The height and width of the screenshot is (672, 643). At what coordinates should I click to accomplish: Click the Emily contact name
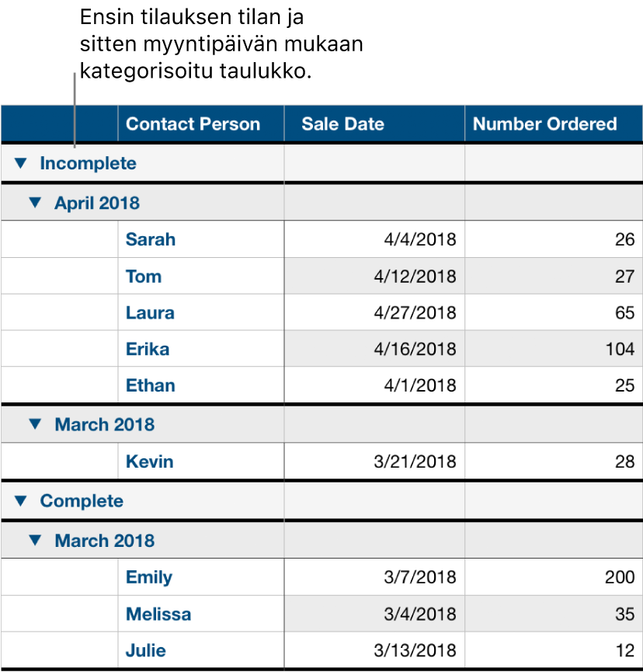point(148,576)
